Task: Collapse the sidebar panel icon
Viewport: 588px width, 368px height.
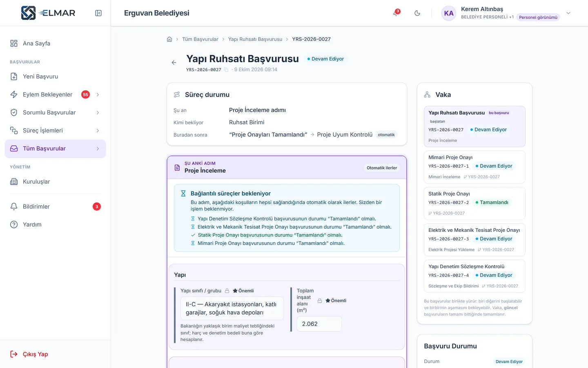Action: [x=98, y=13]
